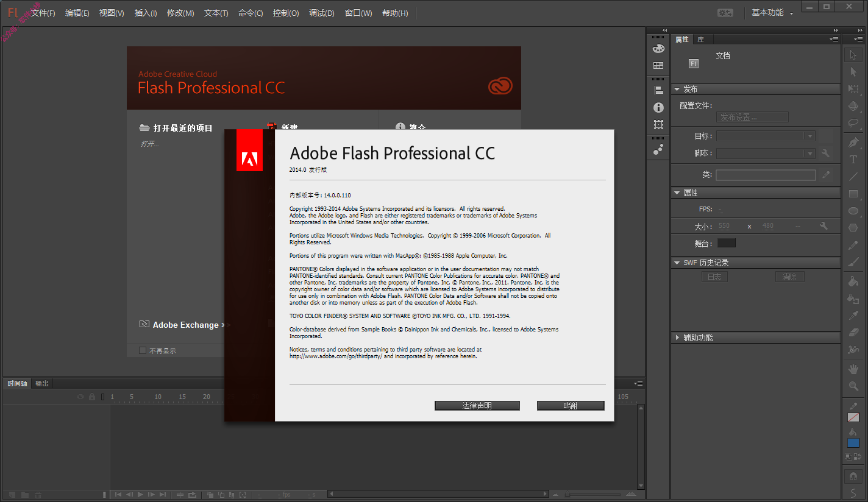Open the 修改(M) menu
This screenshot has width=868, height=502.
click(x=180, y=13)
